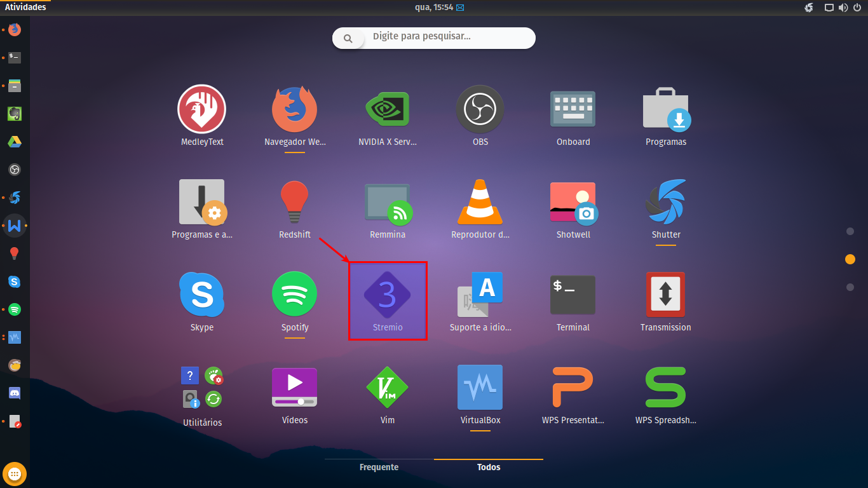Go to the first app page dot
868x488 pixels.
pyautogui.click(x=850, y=231)
